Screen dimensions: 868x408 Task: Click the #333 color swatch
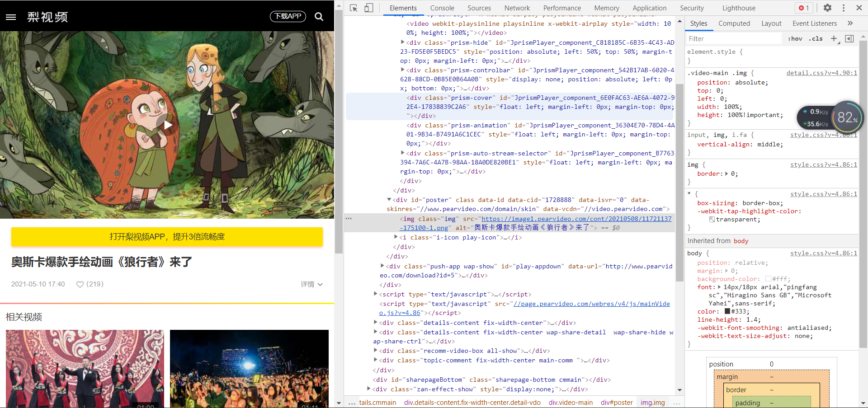(x=727, y=312)
